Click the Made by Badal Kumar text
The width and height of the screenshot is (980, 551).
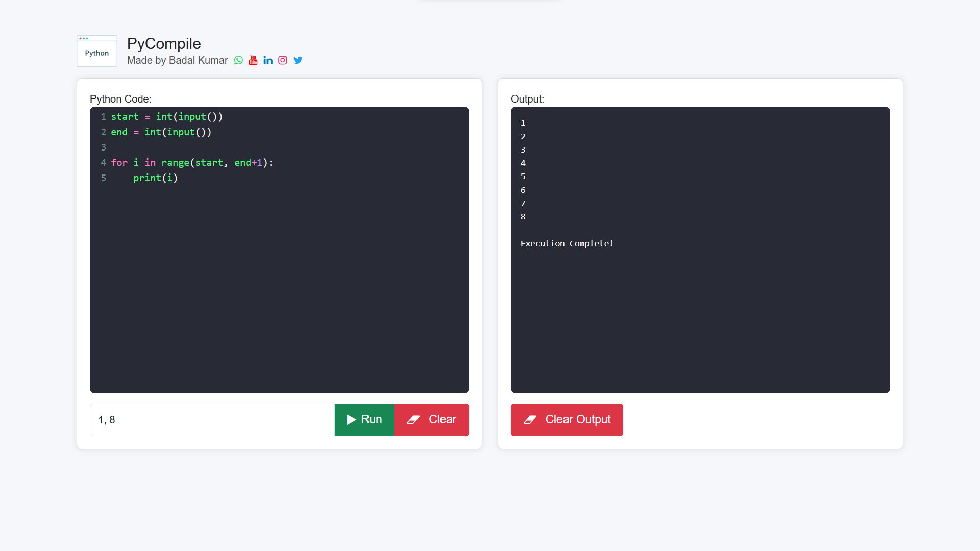click(x=177, y=60)
